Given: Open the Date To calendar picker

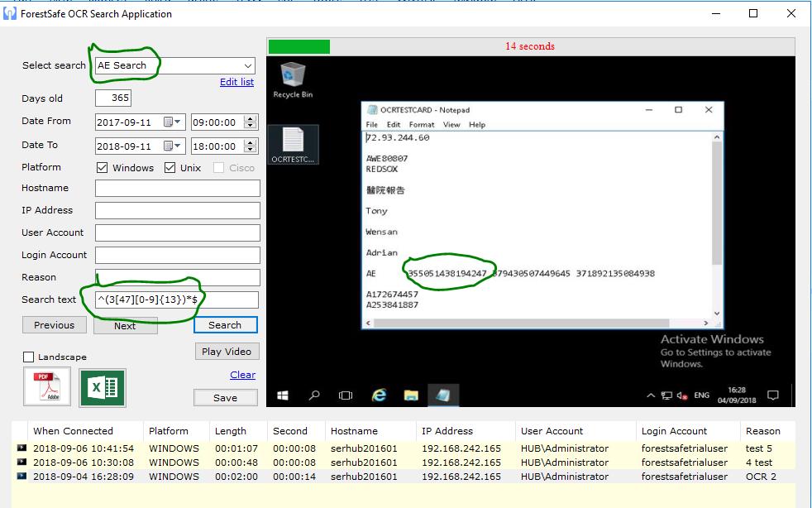Looking at the screenshot, I should click(x=172, y=146).
